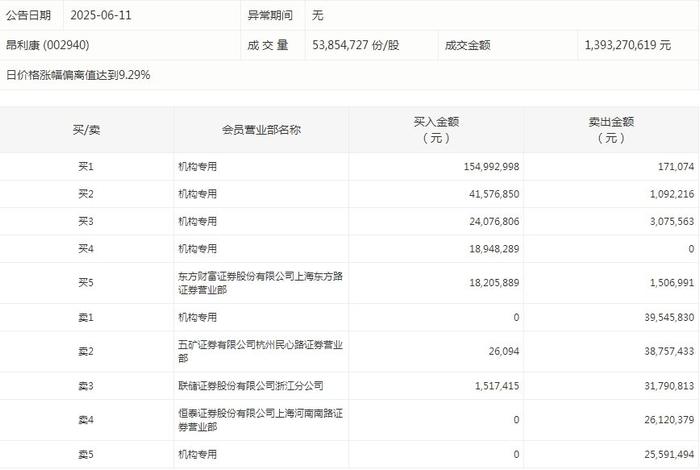The image size is (700, 470).
Task: Select buy amount 26,094 in 卖2 row
Action: click(x=504, y=351)
